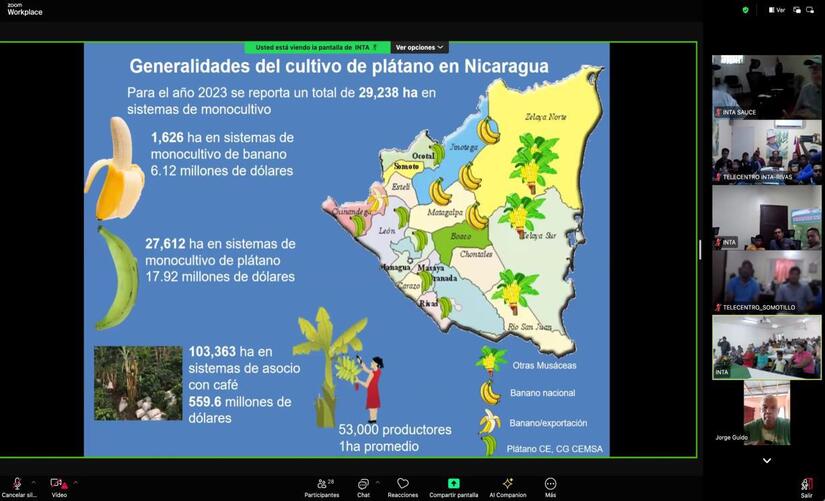Expand the video settings arrow next to Vídeo
The width and height of the screenshot is (825, 501).
coord(75,482)
